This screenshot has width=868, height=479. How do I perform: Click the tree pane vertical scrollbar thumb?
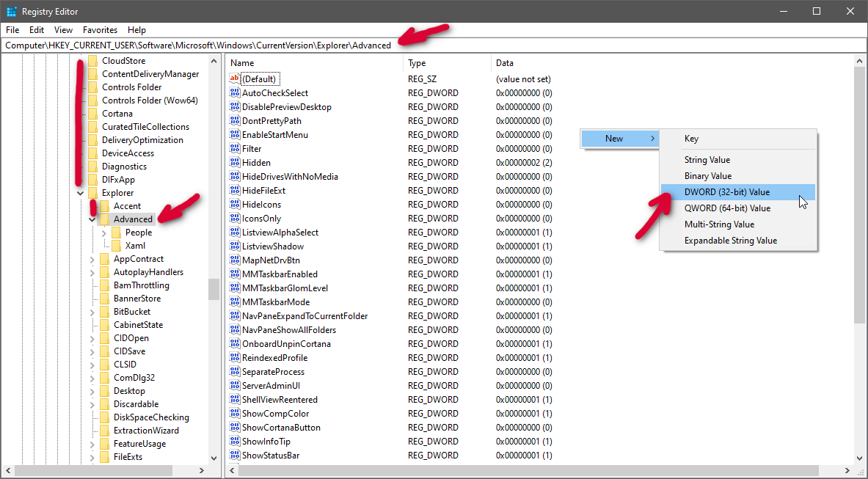click(x=214, y=289)
